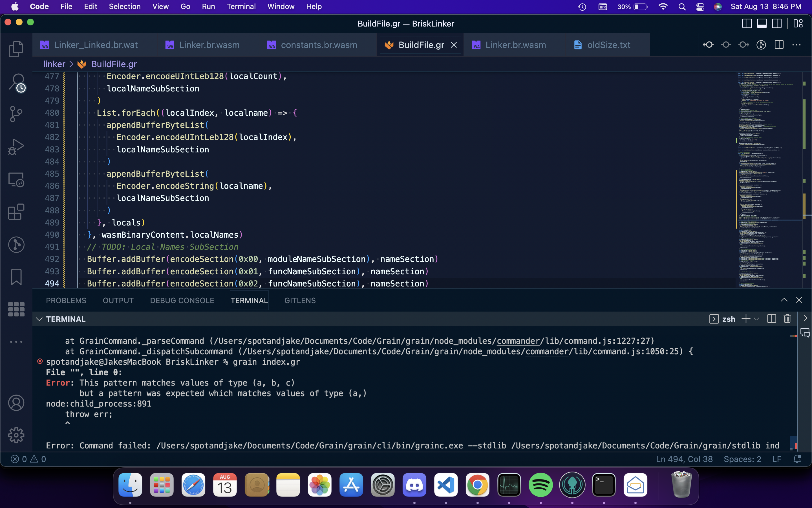This screenshot has height=508, width=812.
Task: Close the bottom panel with X
Action: pyautogui.click(x=799, y=300)
